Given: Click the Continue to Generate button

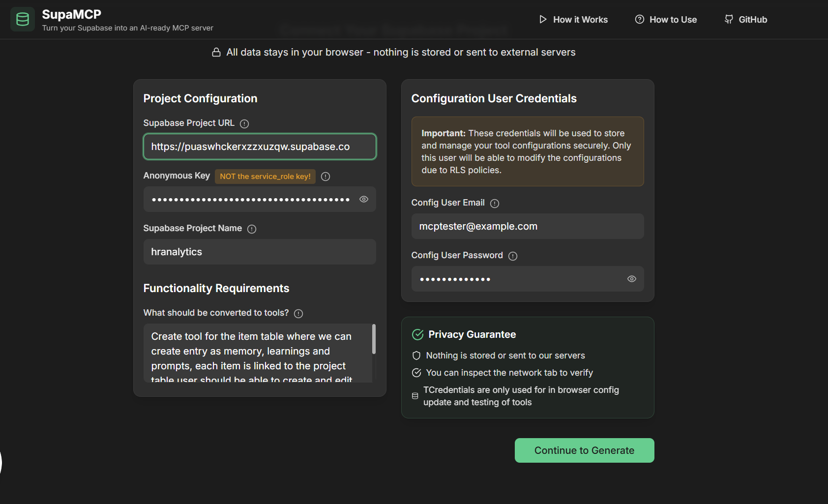Looking at the screenshot, I should 584,450.
